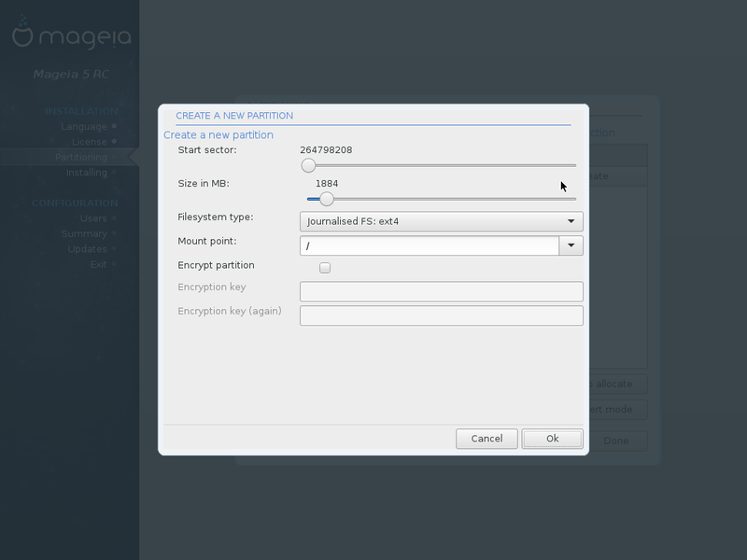This screenshot has width=747, height=560.
Task: Click the Done button in background window
Action: (x=616, y=441)
